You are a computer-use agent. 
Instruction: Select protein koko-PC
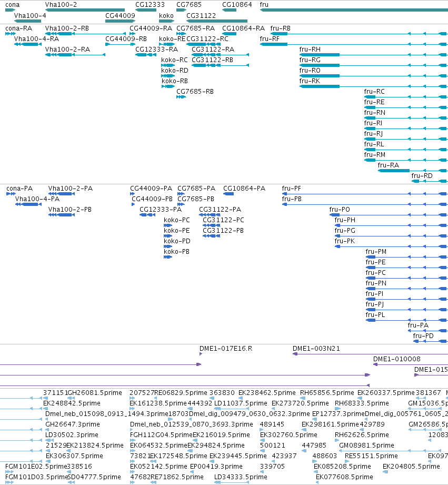click(177, 220)
